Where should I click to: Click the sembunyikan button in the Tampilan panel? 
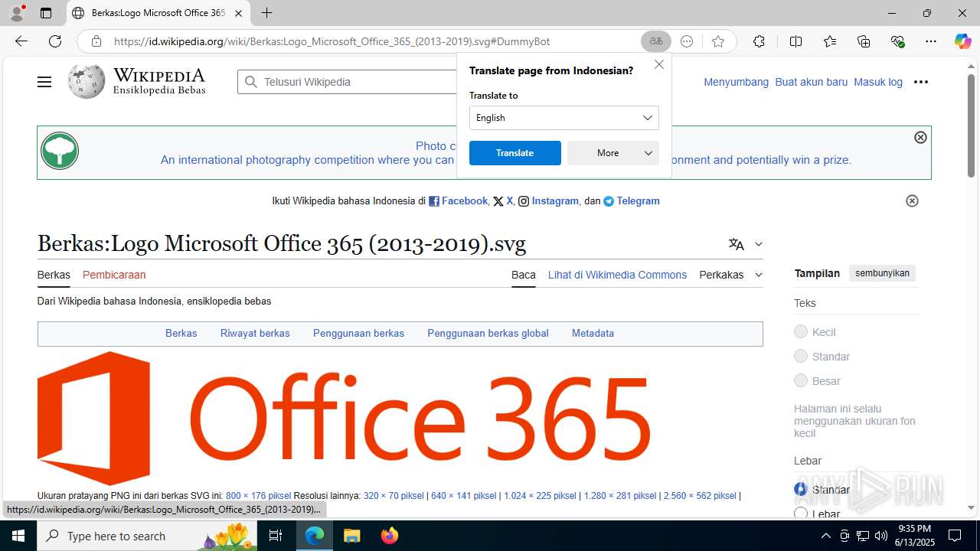(882, 273)
